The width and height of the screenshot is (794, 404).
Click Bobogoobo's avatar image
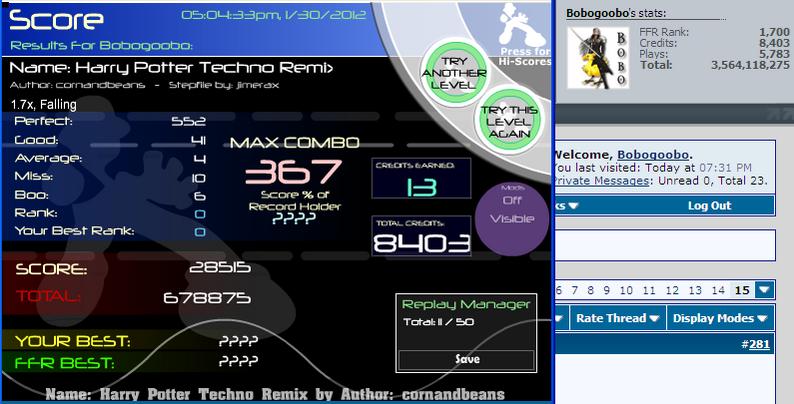598,58
